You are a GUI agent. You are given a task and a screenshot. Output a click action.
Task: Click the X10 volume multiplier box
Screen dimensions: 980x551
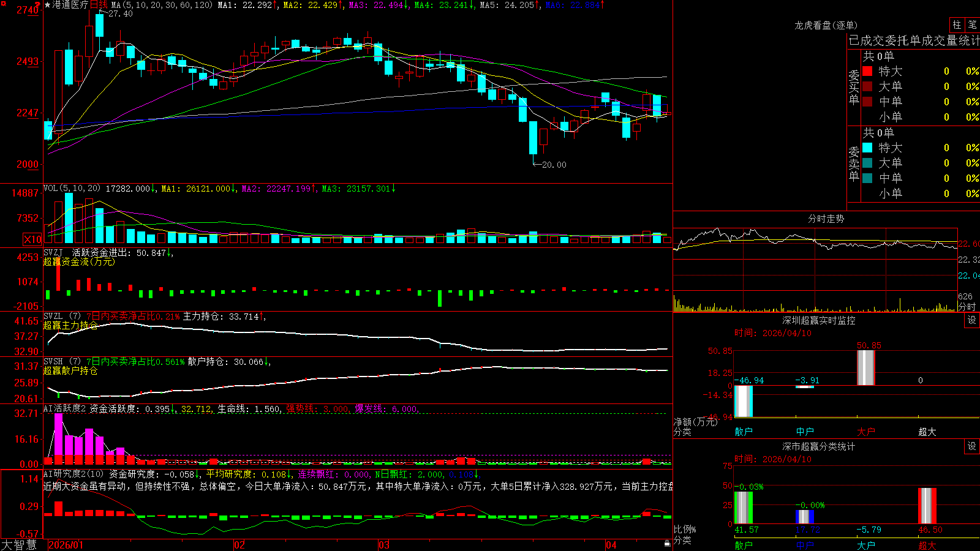tap(32, 239)
